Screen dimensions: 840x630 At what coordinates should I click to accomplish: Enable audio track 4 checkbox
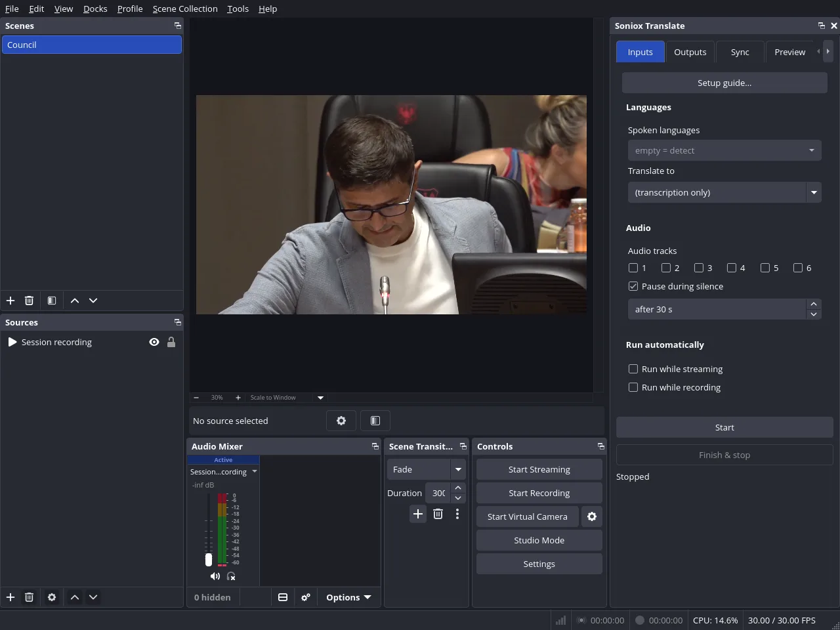(x=732, y=268)
